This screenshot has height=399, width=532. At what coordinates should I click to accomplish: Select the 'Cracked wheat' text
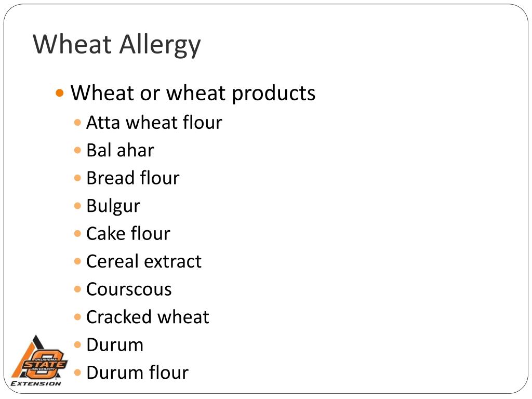(148, 317)
